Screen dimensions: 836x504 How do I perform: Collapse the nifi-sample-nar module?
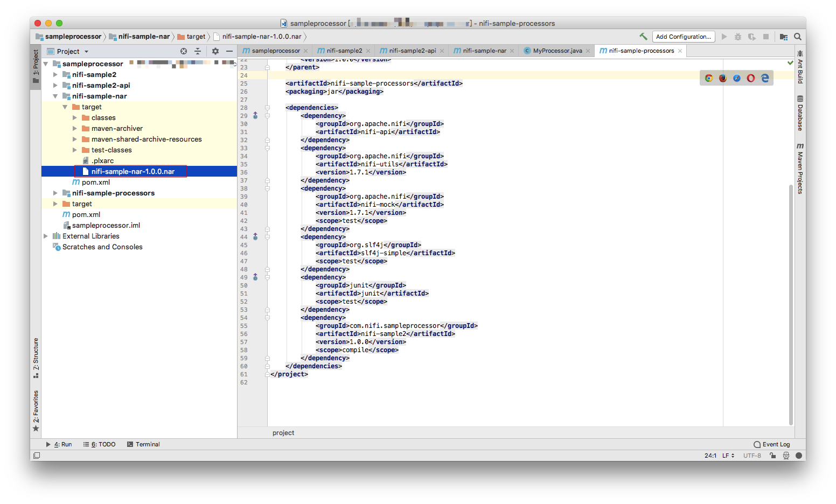(x=55, y=96)
